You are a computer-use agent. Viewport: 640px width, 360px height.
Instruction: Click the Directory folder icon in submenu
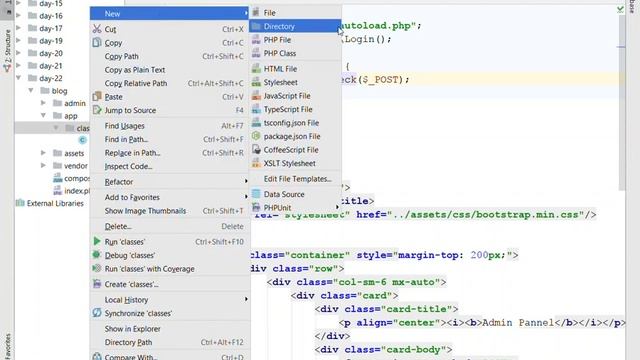click(256, 26)
